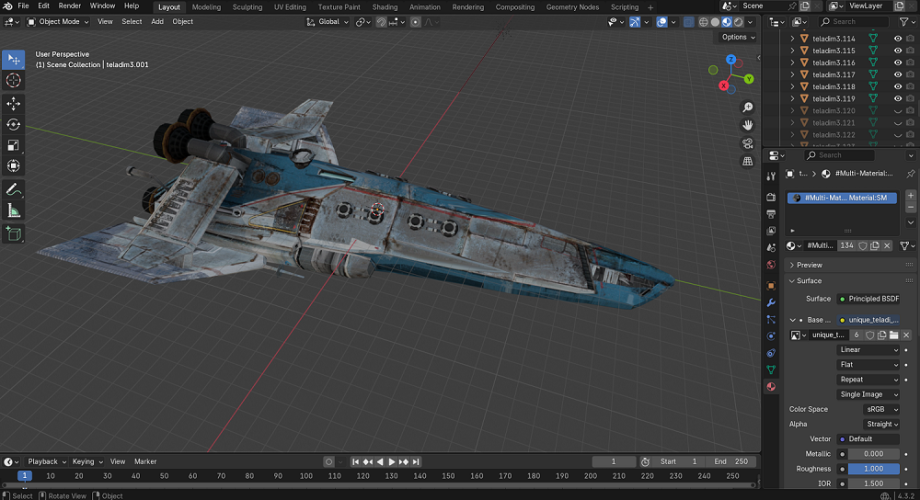Click the Roughness slider

click(873, 469)
